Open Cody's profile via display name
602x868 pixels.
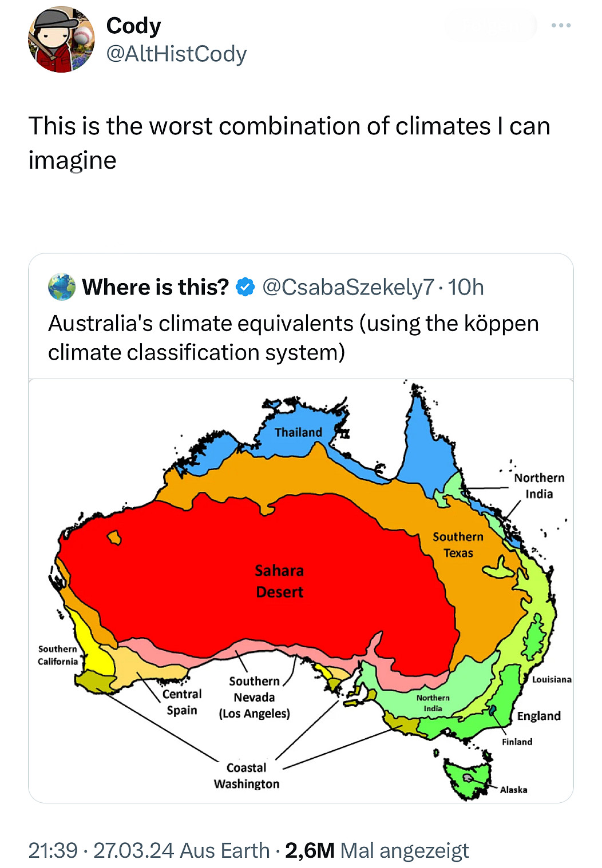[134, 26]
